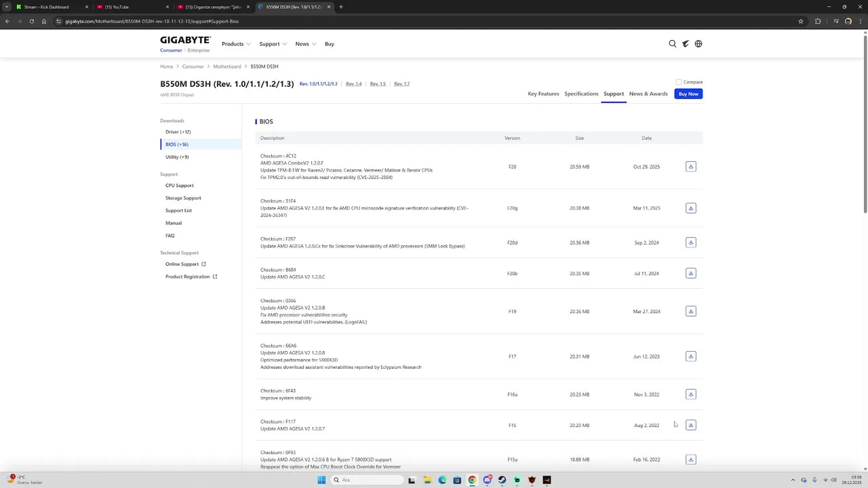Click the Buy Now button
The width and height of the screenshot is (868, 488).
688,94
